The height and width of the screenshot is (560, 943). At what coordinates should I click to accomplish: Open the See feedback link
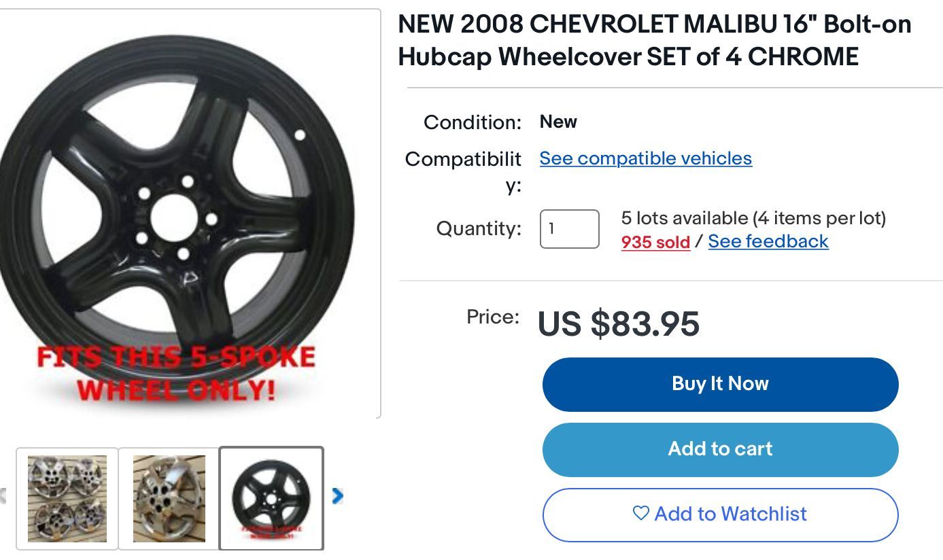click(x=768, y=241)
